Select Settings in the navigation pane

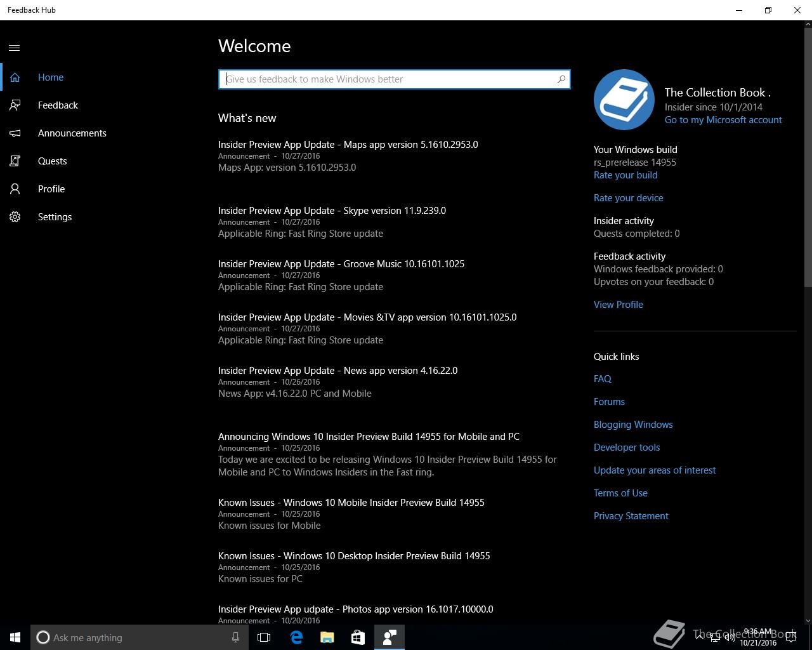[101, 217]
